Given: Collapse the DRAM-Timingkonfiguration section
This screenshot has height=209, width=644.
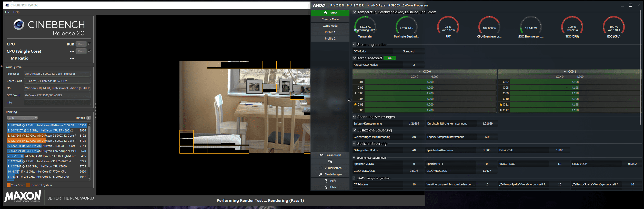Looking at the screenshot, I should click(354, 178).
